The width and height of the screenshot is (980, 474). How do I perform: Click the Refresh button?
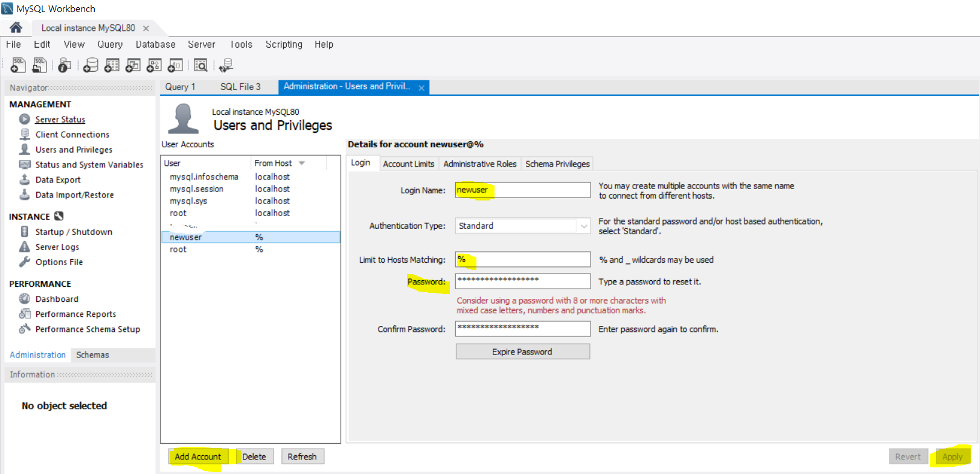302,456
